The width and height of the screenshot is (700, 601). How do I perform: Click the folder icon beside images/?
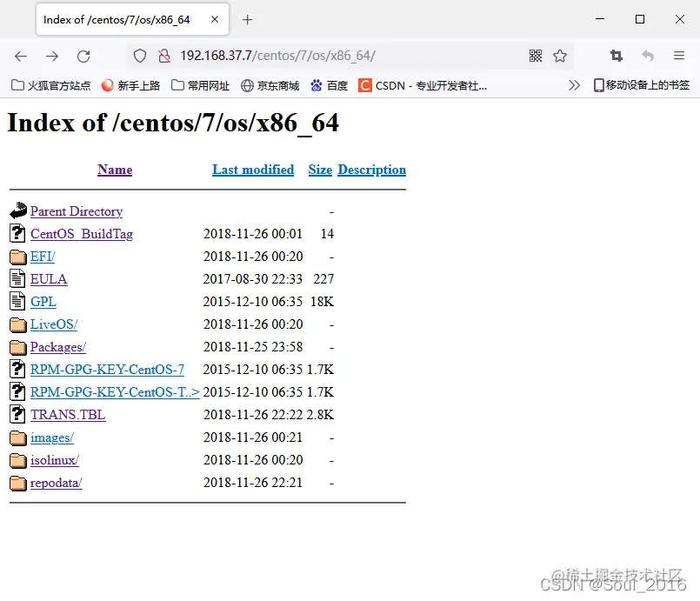tap(18, 438)
